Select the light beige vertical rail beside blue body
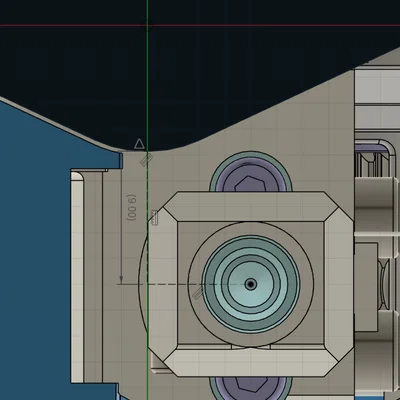 click(x=77, y=277)
